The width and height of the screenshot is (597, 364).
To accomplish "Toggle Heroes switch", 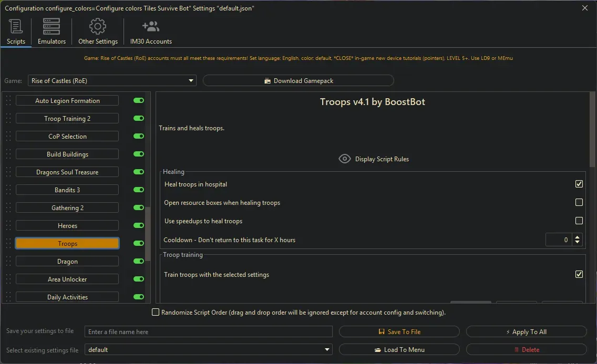I will (x=139, y=225).
